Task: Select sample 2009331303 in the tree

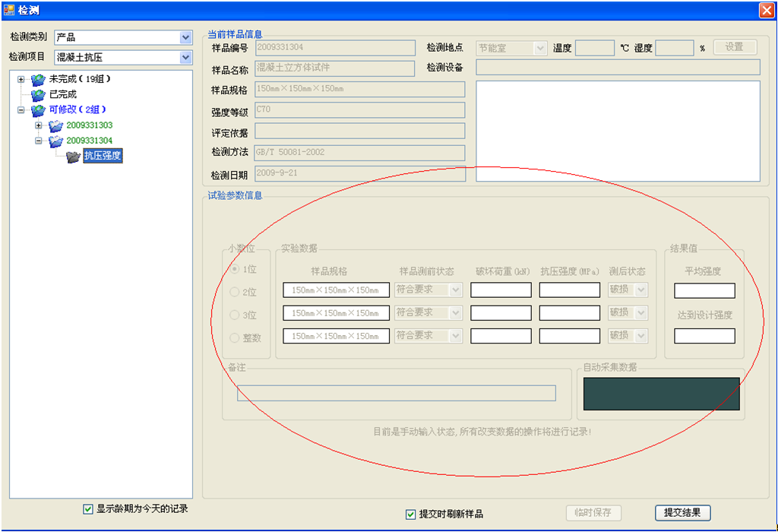Action: (x=89, y=125)
